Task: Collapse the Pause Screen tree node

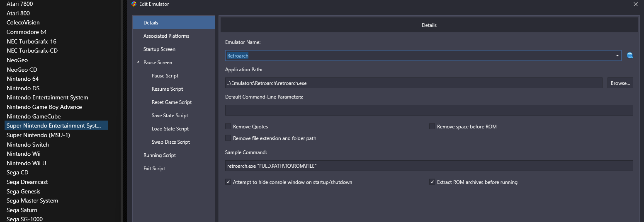Action: (138, 63)
